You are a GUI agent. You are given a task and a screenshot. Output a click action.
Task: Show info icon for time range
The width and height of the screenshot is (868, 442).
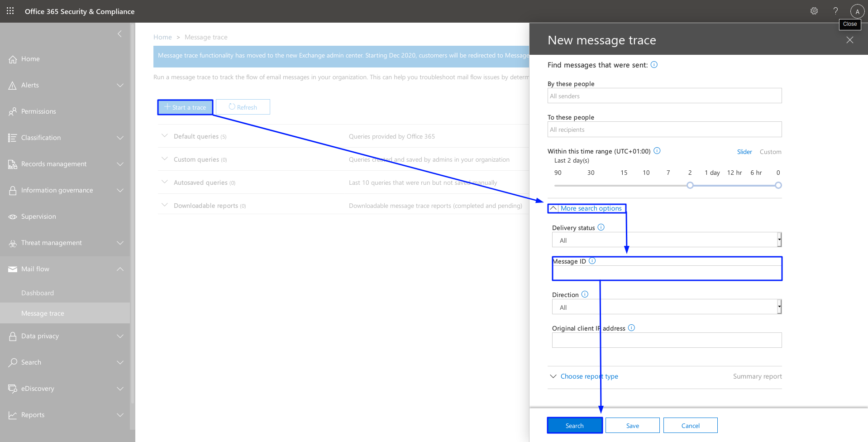[657, 151]
